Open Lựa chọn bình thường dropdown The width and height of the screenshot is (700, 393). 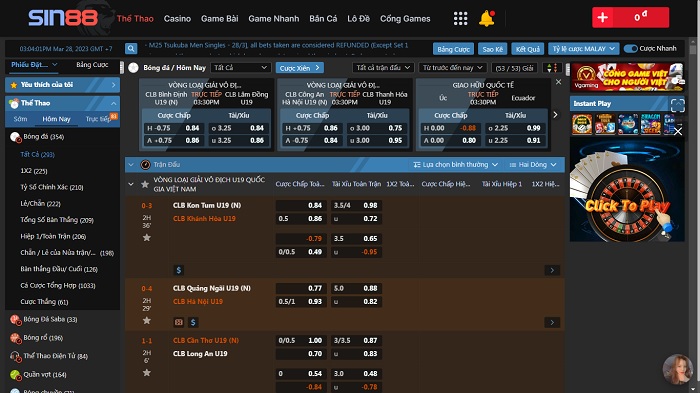click(455, 164)
